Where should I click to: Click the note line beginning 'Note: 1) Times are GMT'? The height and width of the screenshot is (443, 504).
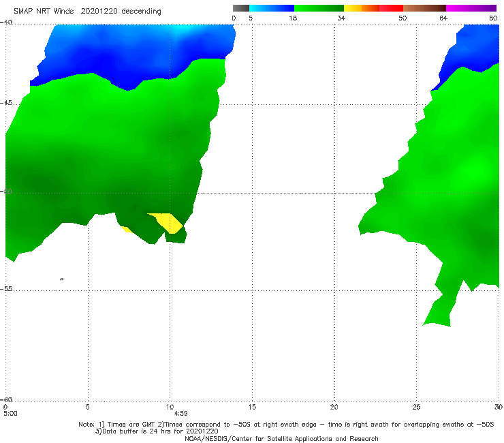[286, 425]
